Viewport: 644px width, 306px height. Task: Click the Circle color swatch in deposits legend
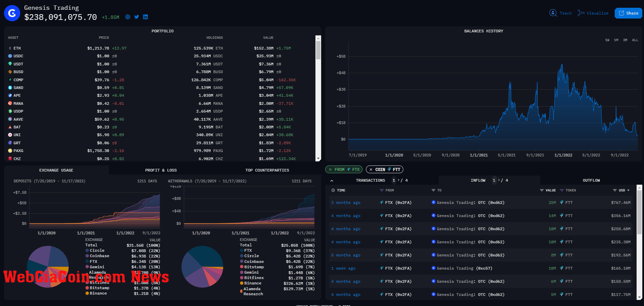[x=87, y=250]
